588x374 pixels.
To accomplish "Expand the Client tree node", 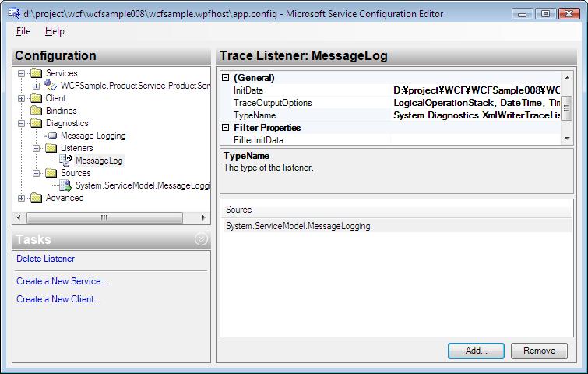I will [22, 98].
